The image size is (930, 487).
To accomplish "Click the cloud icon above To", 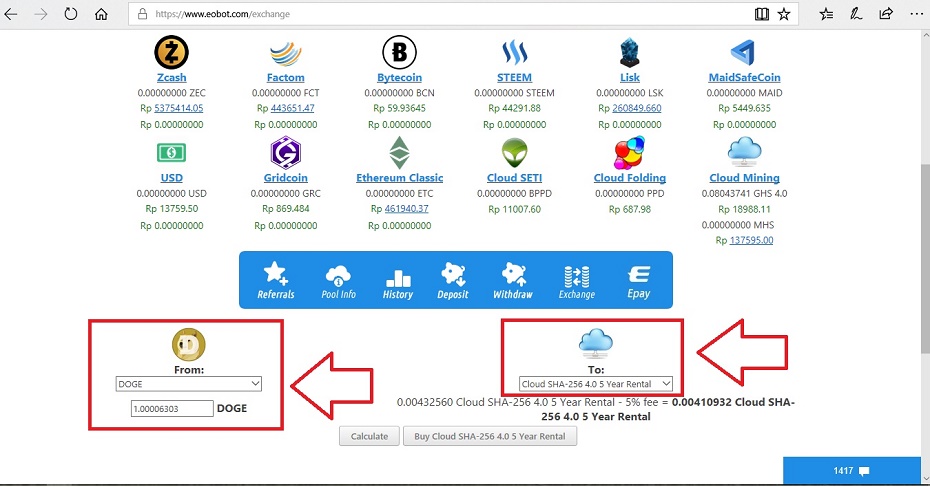I will tap(595, 343).
